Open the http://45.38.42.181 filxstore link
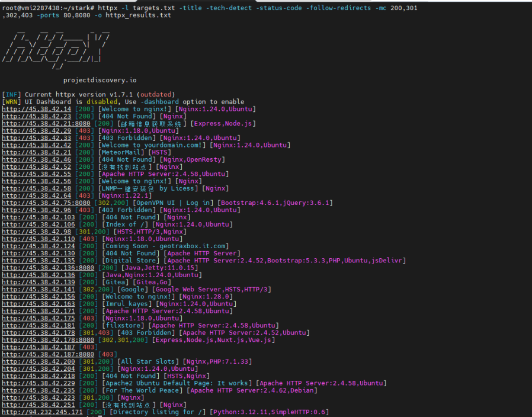Image resolution: width=532 pixels, height=417 pixels. pos(39,325)
